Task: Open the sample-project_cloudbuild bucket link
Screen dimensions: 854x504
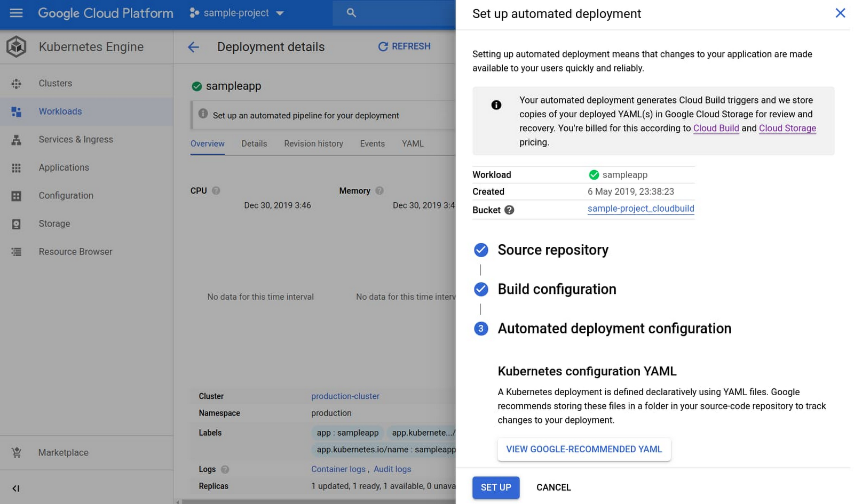Action: click(640, 209)
